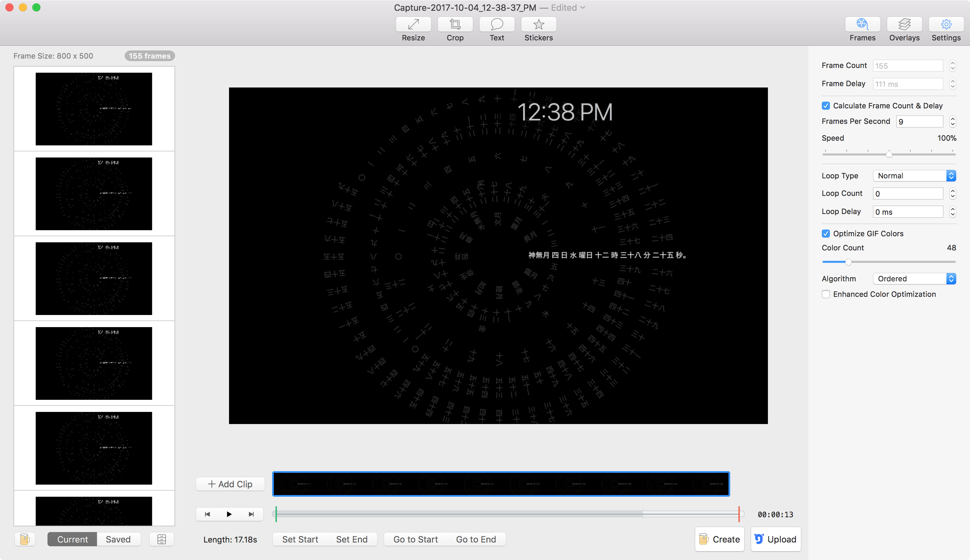Open the Stickers panel
Viewport: 970px width, 560px height.
pos(539,25)
